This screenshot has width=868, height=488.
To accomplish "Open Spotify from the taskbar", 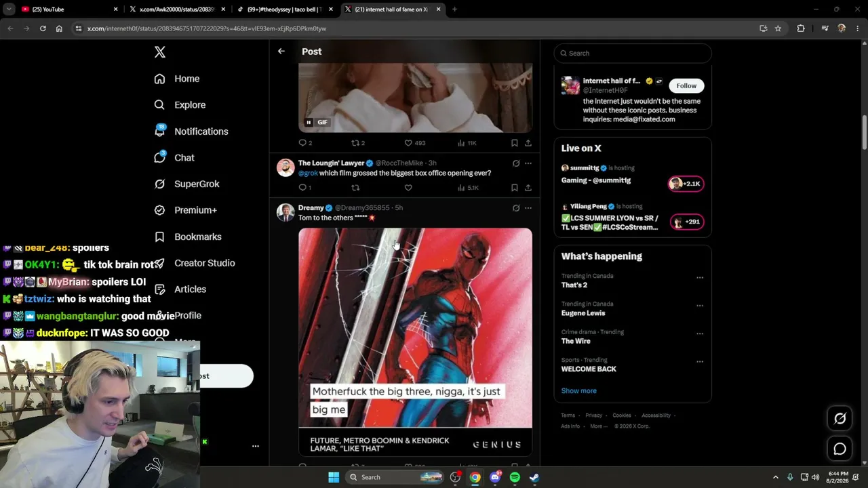I will (515, 477).
